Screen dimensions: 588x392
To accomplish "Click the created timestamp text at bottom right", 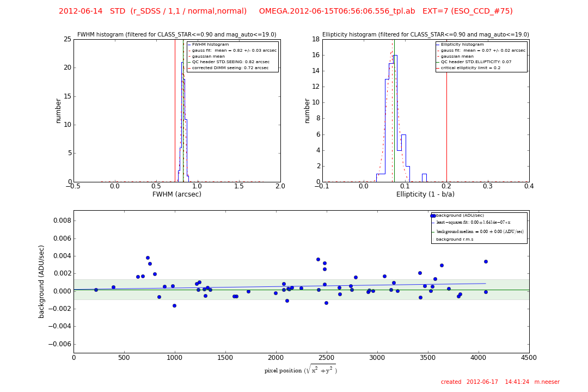I will (x=500, y=382).
